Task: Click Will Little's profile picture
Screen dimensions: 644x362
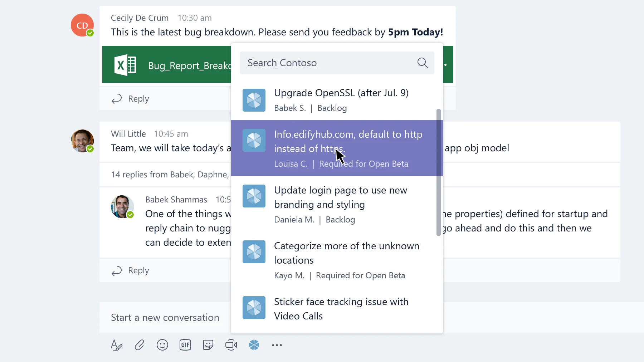Action: point(82,141)
